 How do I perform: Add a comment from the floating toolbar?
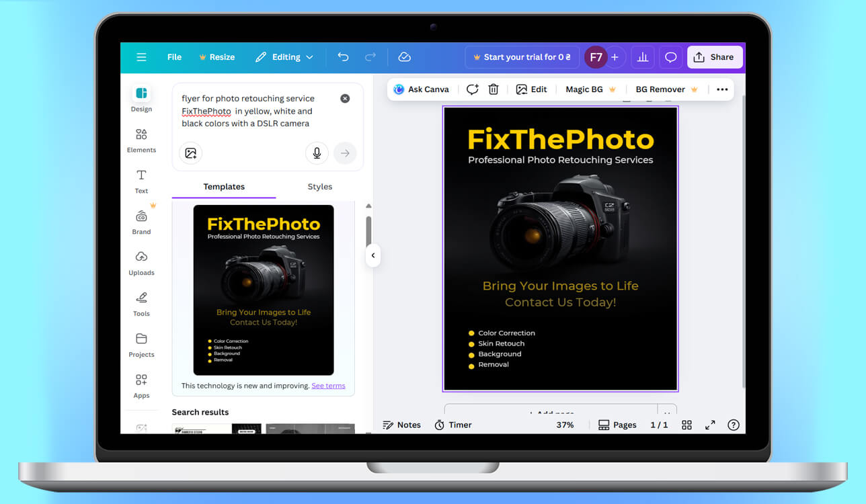pyautogui.click(x=472, y=89)
